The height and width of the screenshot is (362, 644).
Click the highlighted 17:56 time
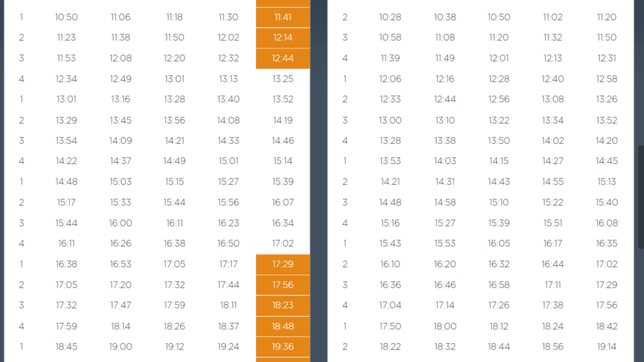click(283, 285)
